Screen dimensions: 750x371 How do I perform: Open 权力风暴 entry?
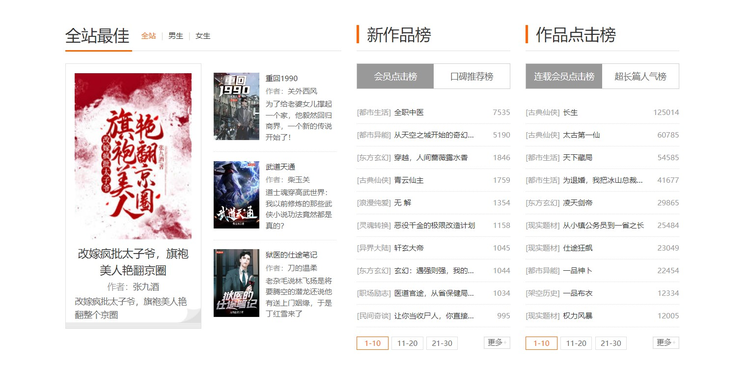578,316
